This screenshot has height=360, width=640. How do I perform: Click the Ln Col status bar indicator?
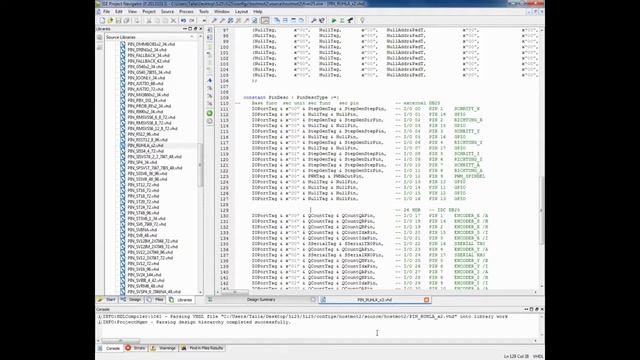[516, 356]
